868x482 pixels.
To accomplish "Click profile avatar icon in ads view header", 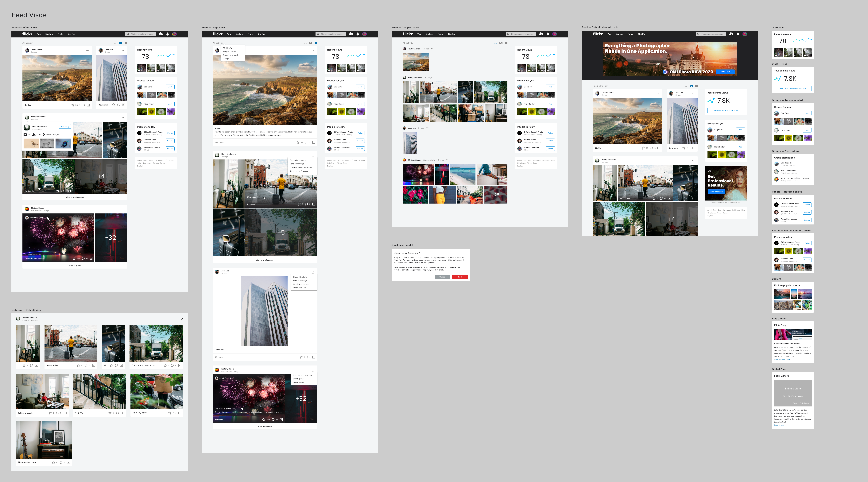I will pos(745,34).
